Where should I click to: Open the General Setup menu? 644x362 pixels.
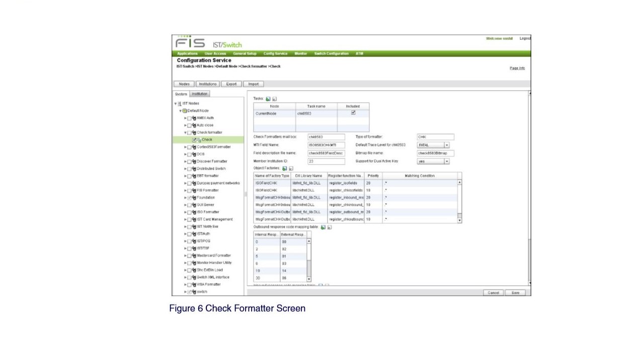tap(245, 53)
